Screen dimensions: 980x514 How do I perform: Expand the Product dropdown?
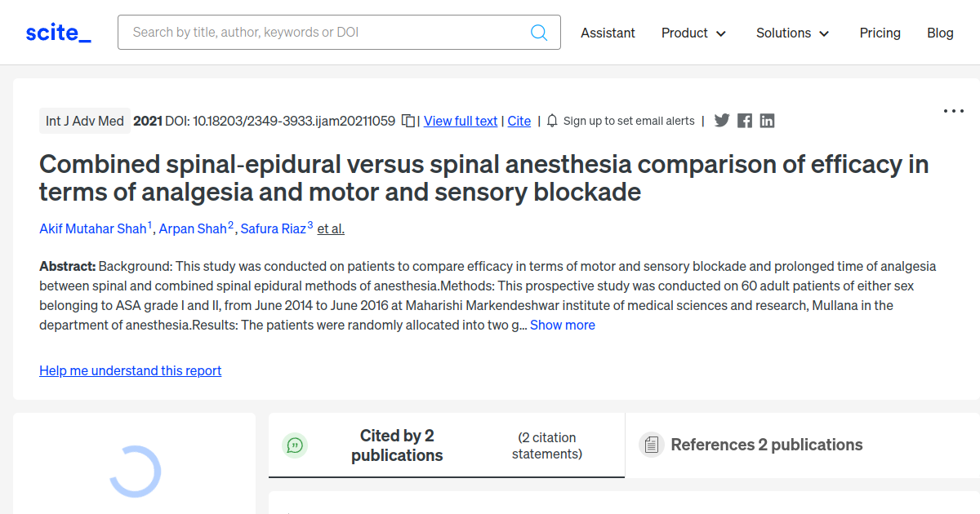click(693, 33)
